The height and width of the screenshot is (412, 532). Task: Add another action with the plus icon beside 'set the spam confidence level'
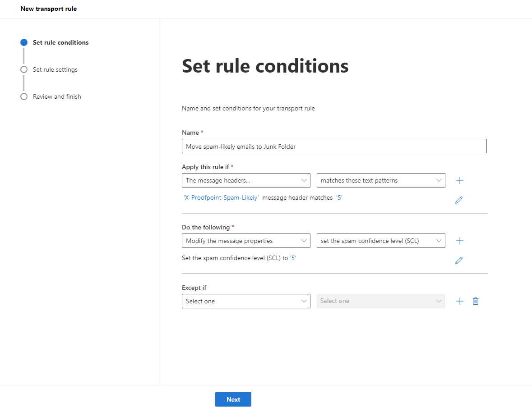coord(459,241)
